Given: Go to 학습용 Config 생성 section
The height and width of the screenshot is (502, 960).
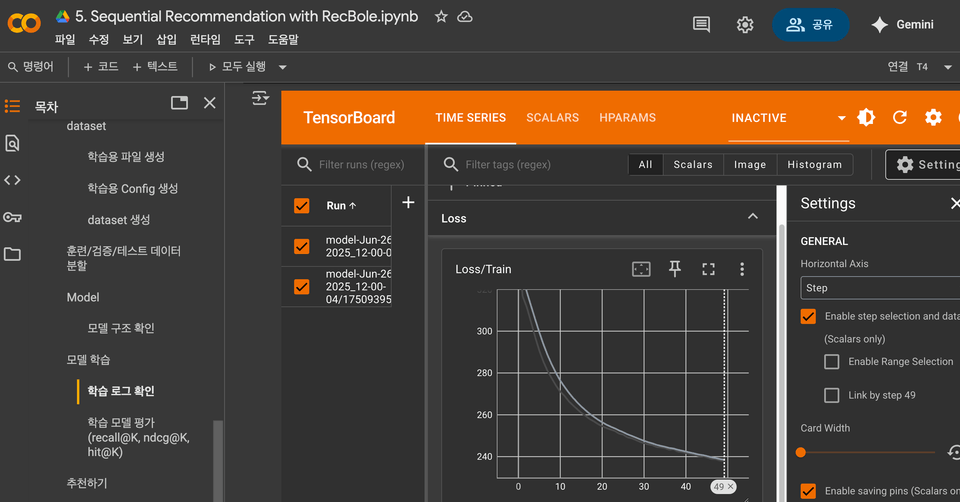Looking at the screenshot, I should (x=132, y=189).
